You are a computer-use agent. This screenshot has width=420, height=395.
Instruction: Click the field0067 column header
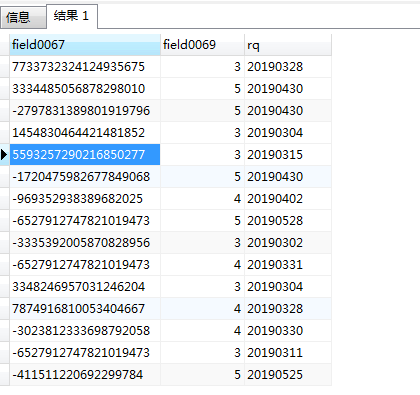(x=85, y=45)
